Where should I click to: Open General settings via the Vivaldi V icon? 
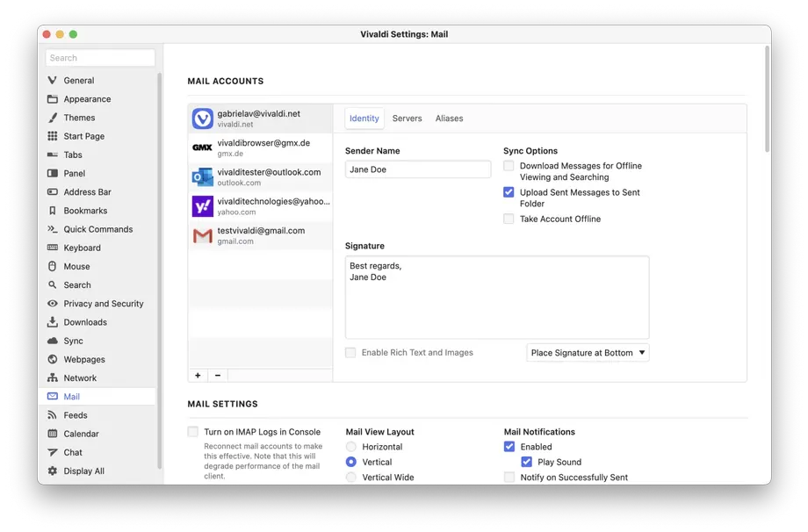coord(52,81)
